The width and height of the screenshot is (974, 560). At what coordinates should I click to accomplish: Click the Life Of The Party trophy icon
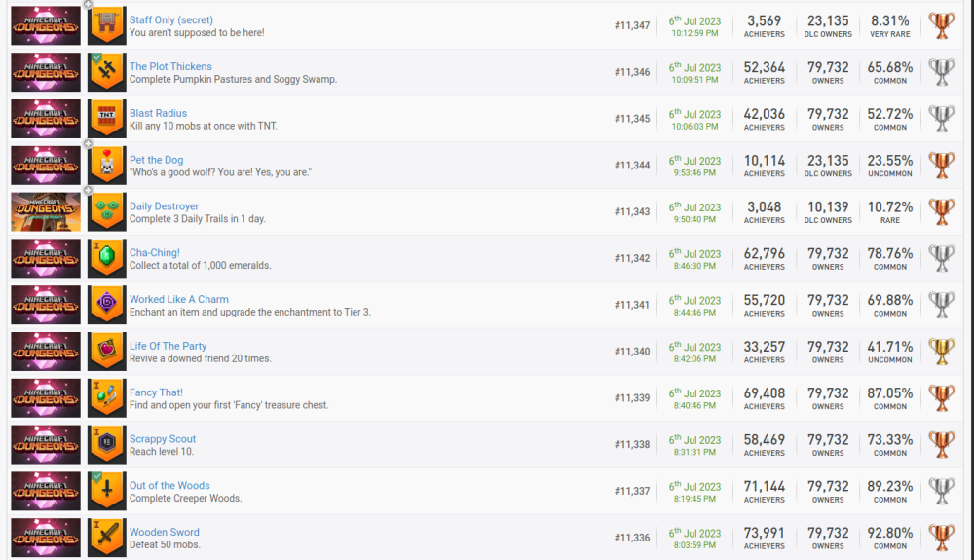tap(107, 352)
